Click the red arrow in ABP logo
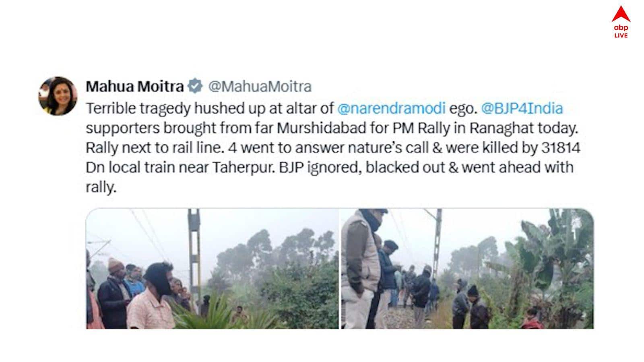The height and width of the screenshot is (362, 644). [621, 14]
